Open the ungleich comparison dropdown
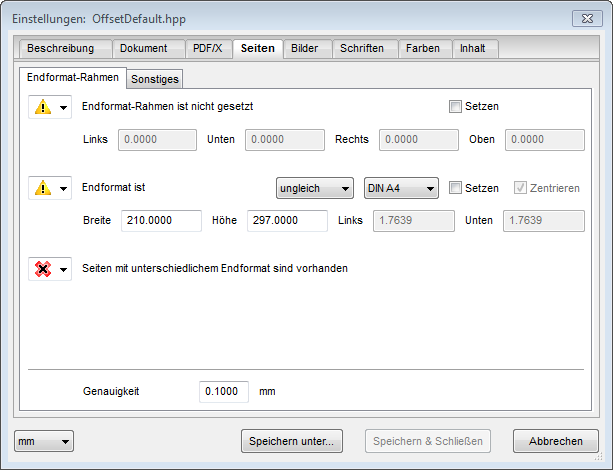 pyautogui.click(x=314, y=188)
